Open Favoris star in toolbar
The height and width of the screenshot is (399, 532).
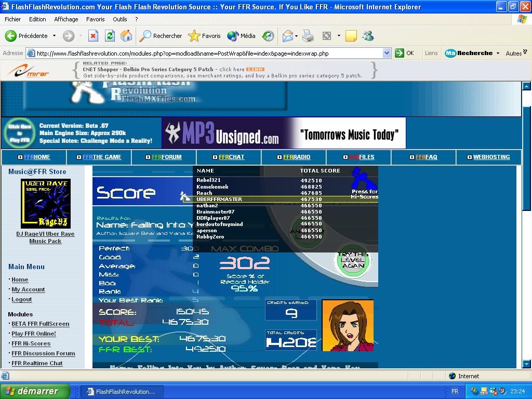(194, 36)
